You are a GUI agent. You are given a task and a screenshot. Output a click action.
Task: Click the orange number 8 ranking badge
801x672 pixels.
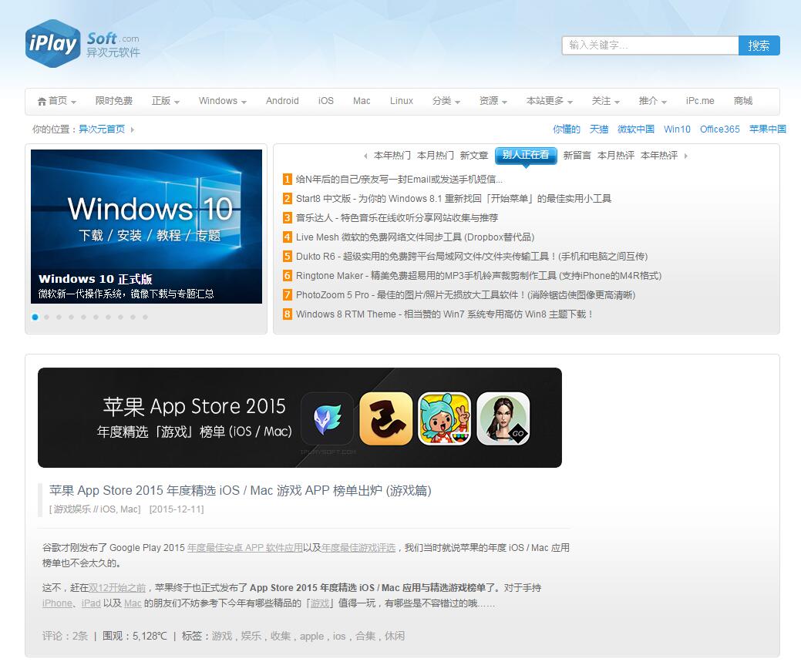(288, 314)
